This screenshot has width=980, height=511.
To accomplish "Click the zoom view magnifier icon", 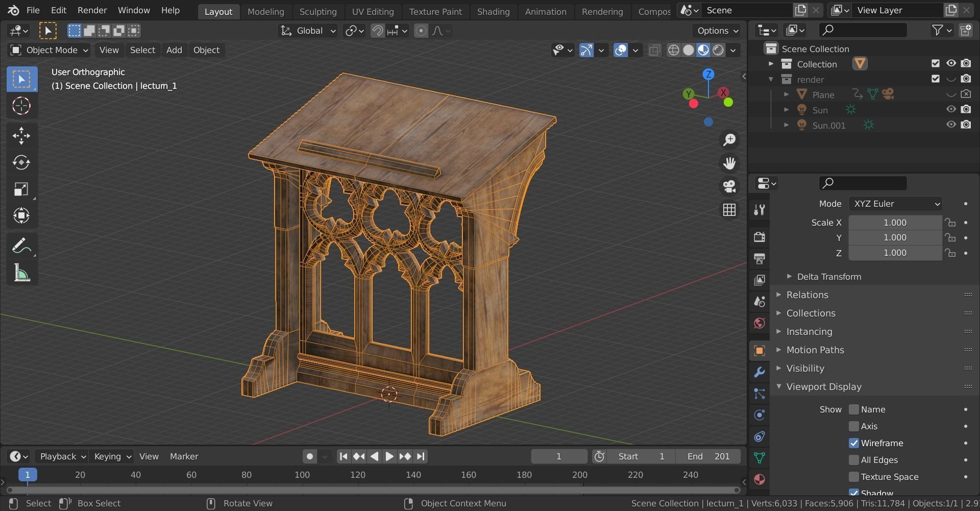I will [729, 139].
